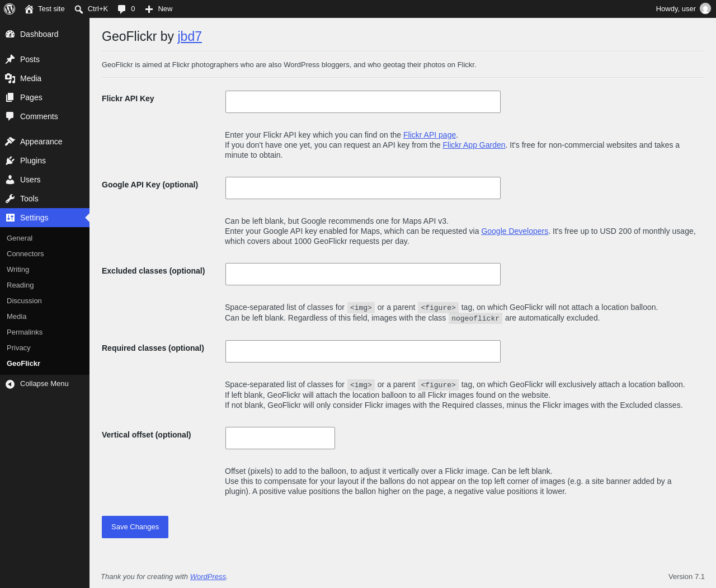Click the Save Changes button
This screenshot has width=716, height=588.
[135, 527]
